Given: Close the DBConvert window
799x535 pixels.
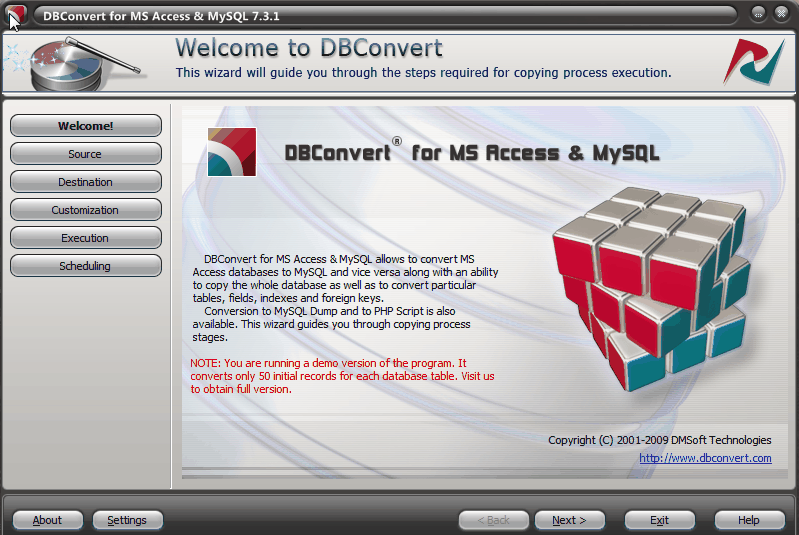Looking at the screenshot, I should [x=781, y=13].
